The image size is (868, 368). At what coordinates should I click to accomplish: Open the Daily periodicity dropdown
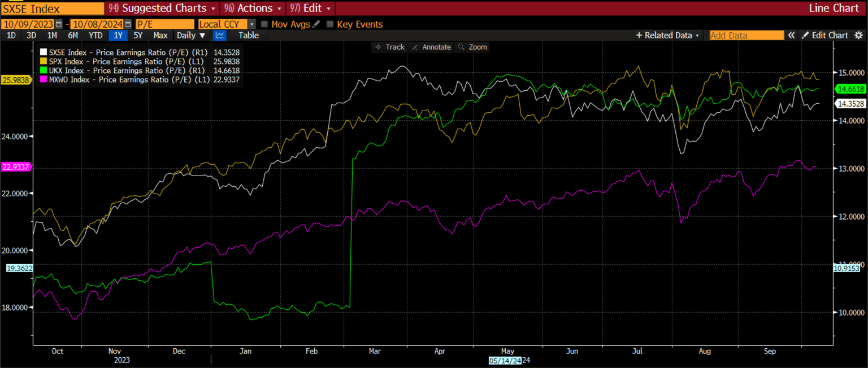(191, 35)
